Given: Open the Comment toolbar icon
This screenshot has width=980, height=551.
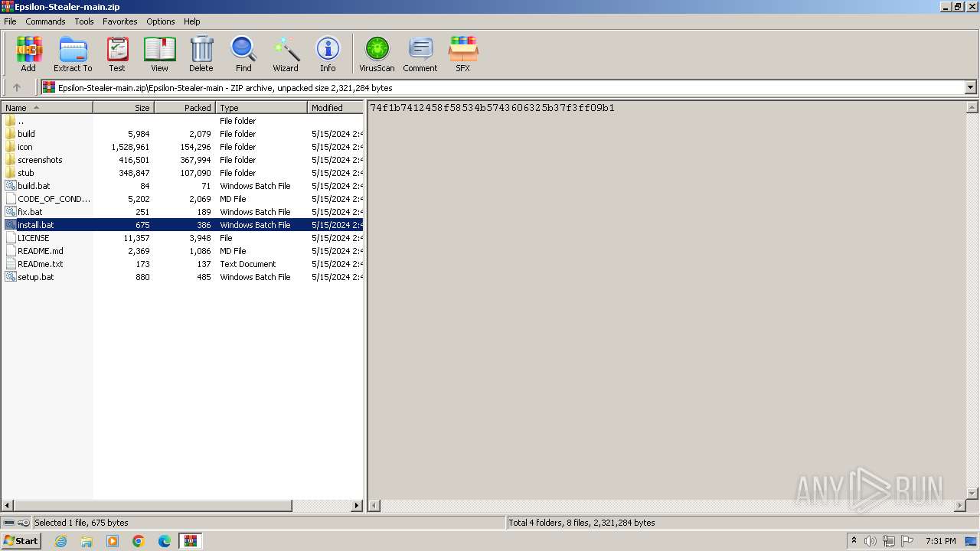Looking at the screenshot, I should click(x=420, y=54).
